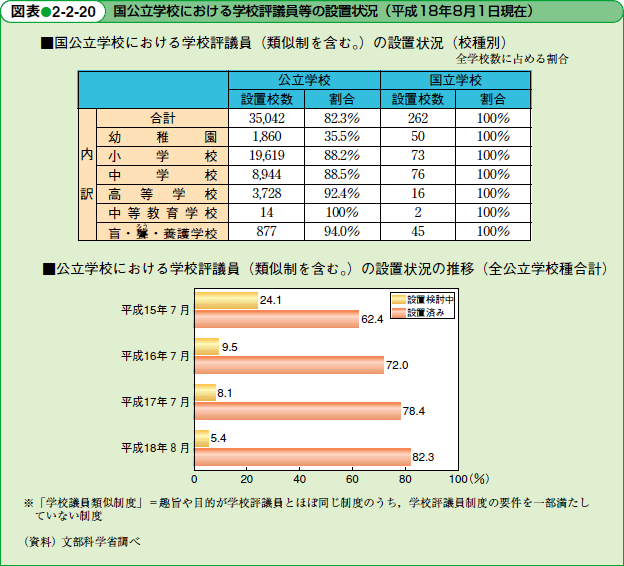Click the 設置検討中 legend swatch
Screen dimensions: 624x566
(x=399, y=300)
